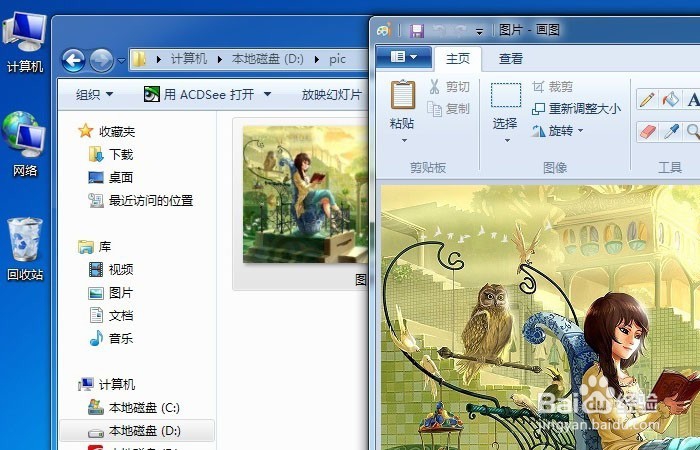The height and width of the screenshot is (450, 700).
Task: Select the Pencil tool in Paint
Action: [x=647, y=99]
